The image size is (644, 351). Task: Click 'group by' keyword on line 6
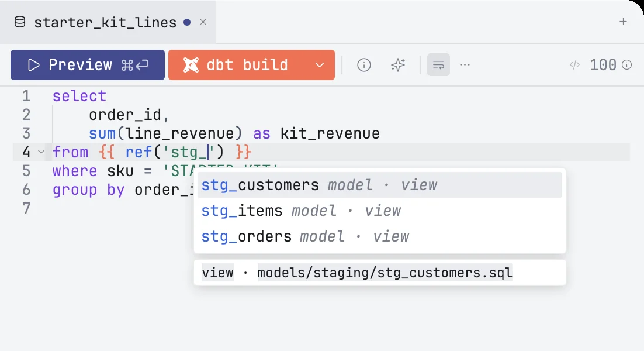point(88,190)
